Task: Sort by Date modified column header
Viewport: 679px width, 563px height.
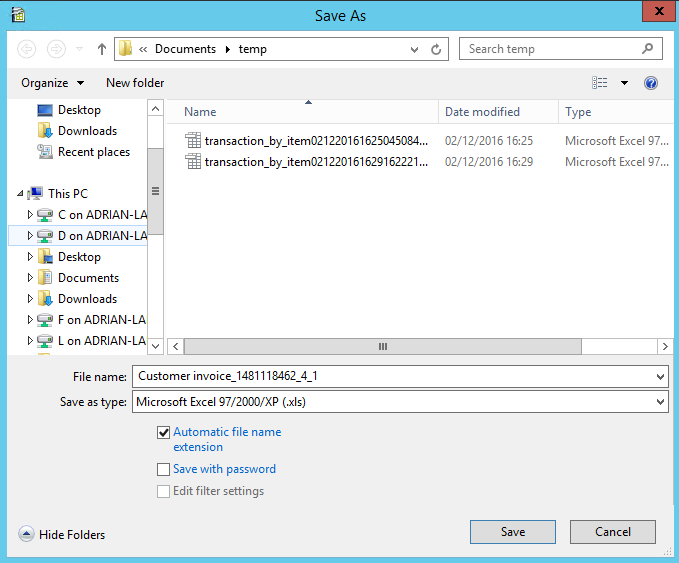Action: pyautogui.click(x=482, y=112)
